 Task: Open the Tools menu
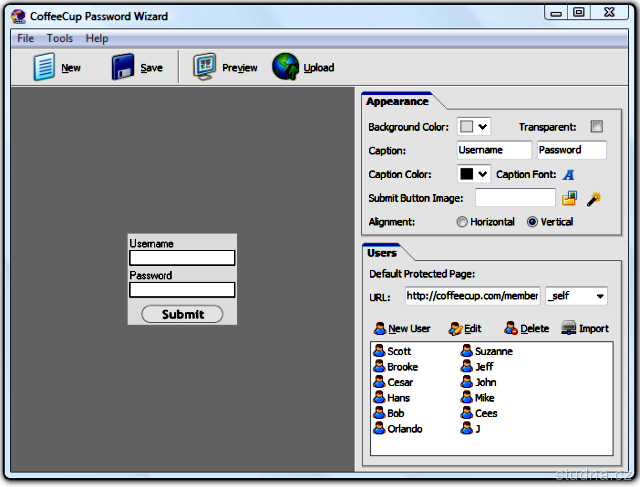(60, 38)
